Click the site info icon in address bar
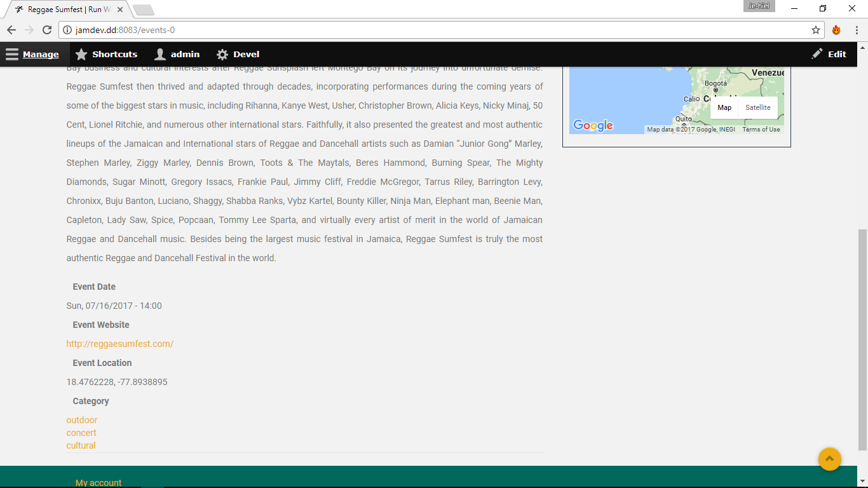This screenshot has height=488, width=868. 68,30
